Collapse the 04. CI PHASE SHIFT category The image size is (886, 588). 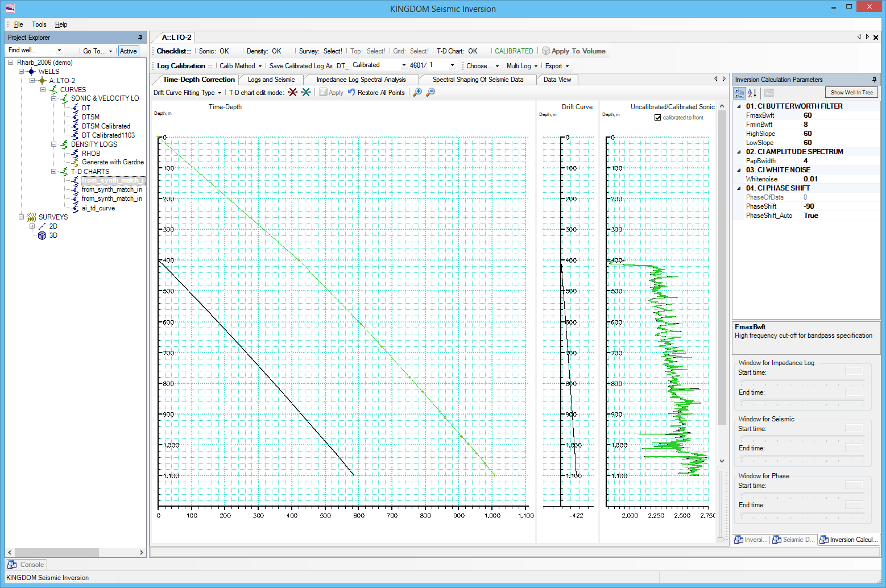739,188
